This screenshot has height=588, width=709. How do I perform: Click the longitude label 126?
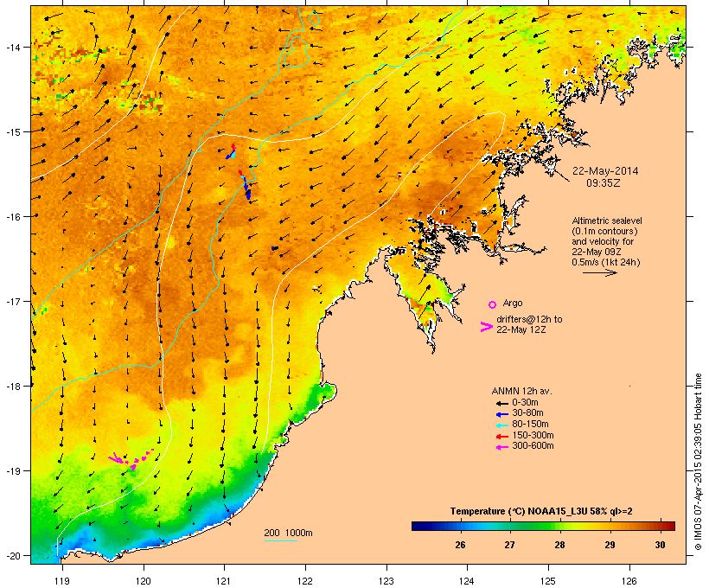pyautogui.click(x=629, y=581)
